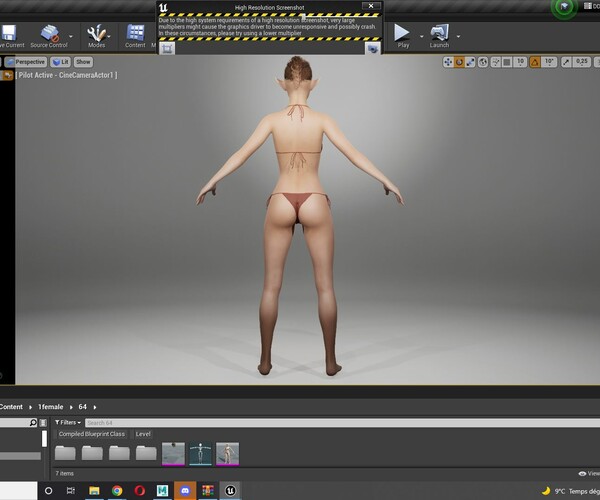Open the Play options dropdown arrow
The height and width of the screenshot is (500, 600).
coord(422,37)
